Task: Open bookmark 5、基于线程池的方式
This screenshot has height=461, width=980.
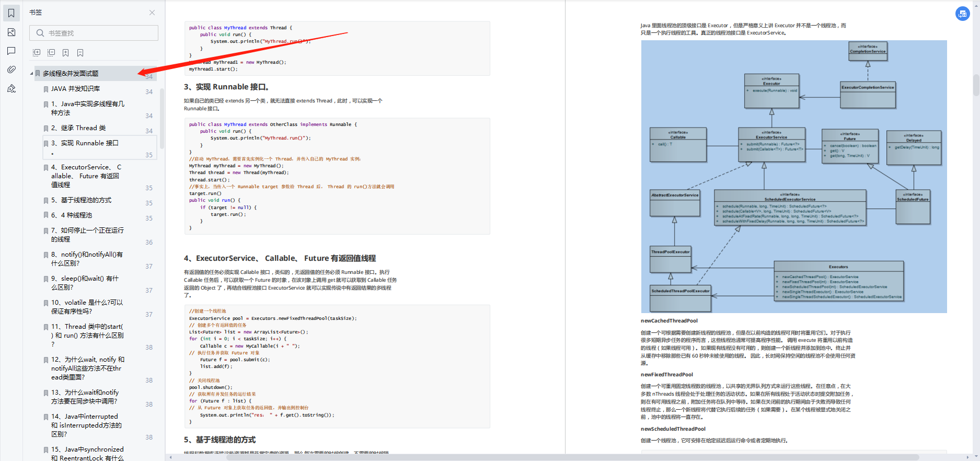Action: pyautogui.click(x=81, y=200)
